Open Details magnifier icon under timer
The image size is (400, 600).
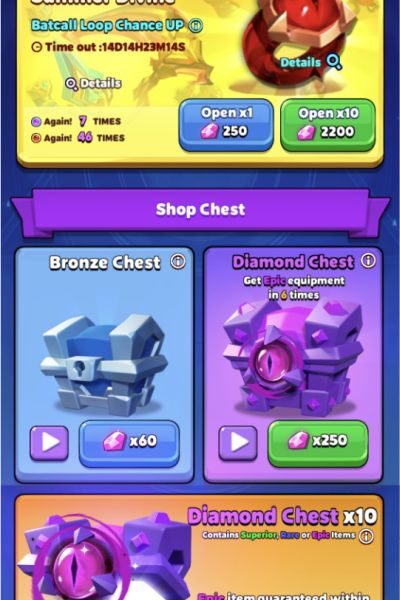pos(71,83)
